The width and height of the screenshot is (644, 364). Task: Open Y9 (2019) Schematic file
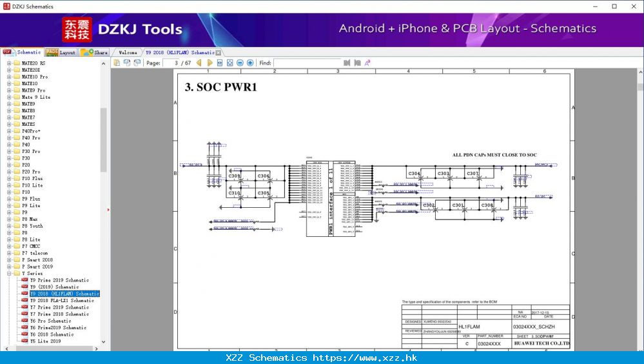click(55, 287)
